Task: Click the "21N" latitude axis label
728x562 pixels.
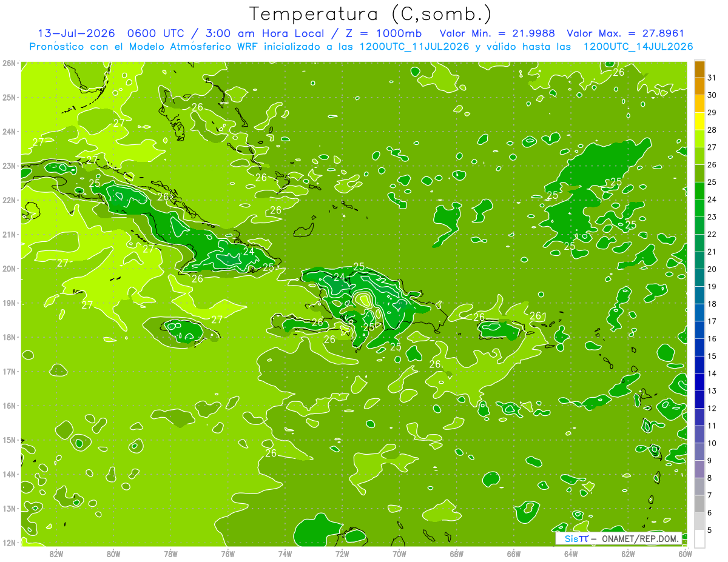Action: [x=8, y=234]
